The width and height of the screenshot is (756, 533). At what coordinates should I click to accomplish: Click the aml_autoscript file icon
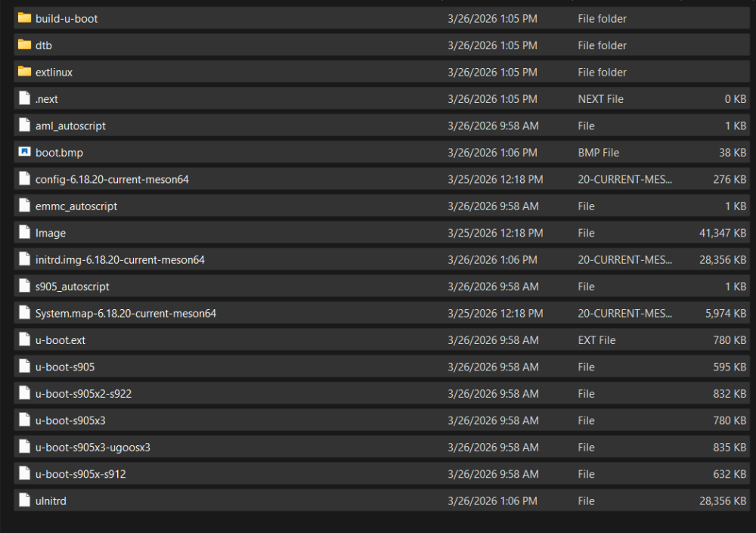(x=24, y=126)
